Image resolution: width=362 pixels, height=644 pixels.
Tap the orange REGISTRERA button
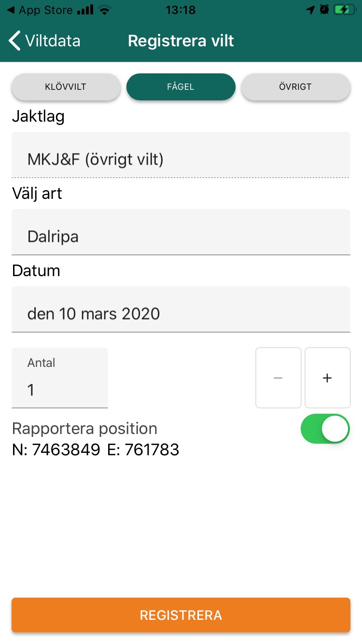tap(181, 615)
